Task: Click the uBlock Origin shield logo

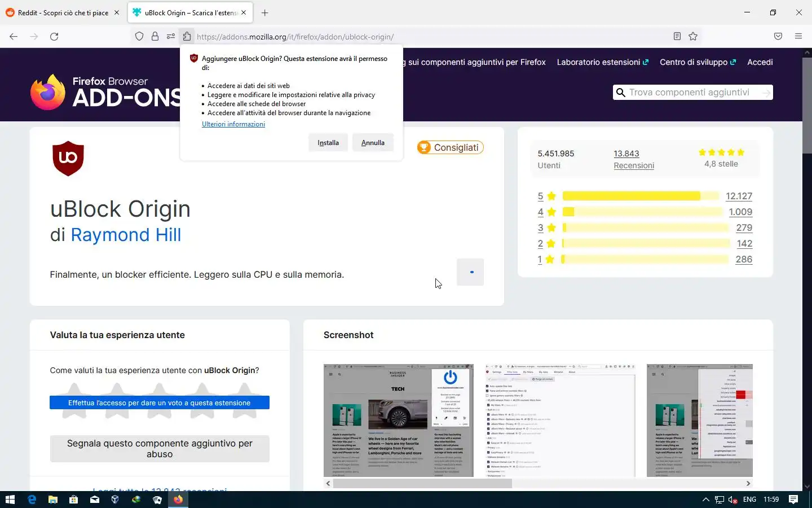Action: point(68,159)
